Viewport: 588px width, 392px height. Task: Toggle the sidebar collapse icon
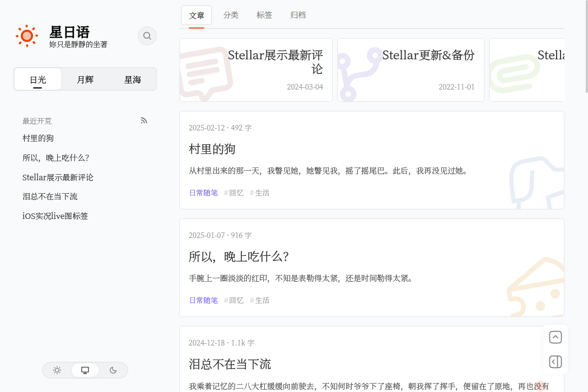(556, 362)
